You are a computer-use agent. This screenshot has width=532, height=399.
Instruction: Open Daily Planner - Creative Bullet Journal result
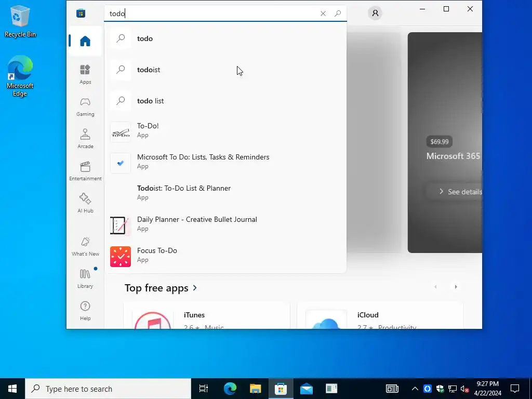click(225, 224)
